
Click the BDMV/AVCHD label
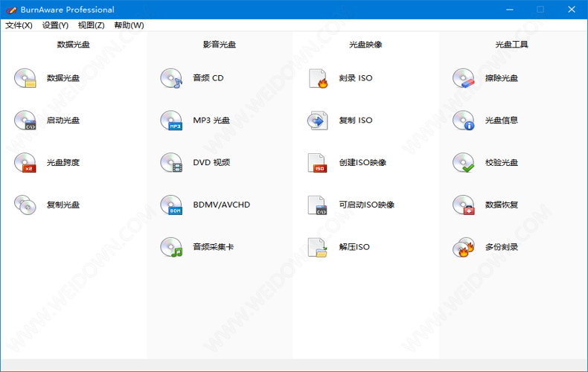222,205
